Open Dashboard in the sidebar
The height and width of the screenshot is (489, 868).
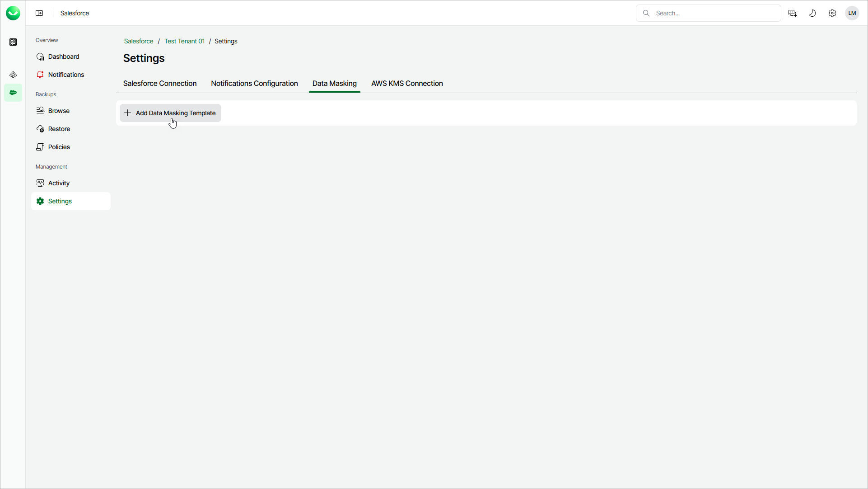pos(64,56)
